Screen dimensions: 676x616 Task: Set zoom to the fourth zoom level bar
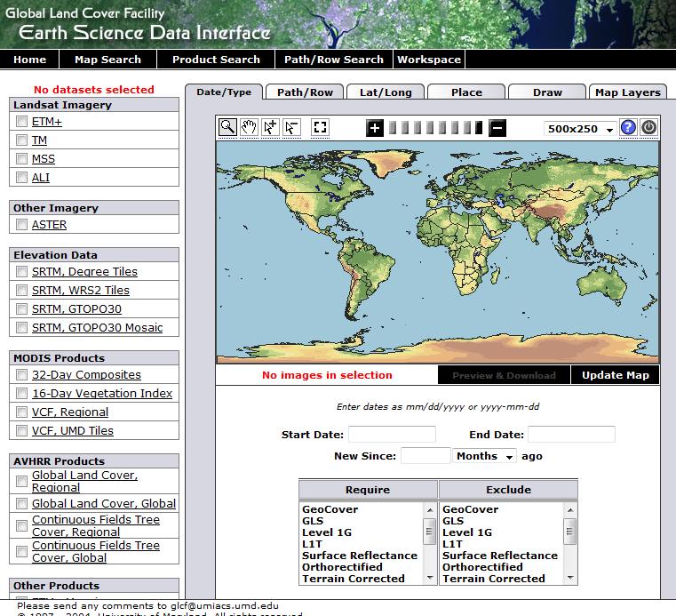(430, 128)
